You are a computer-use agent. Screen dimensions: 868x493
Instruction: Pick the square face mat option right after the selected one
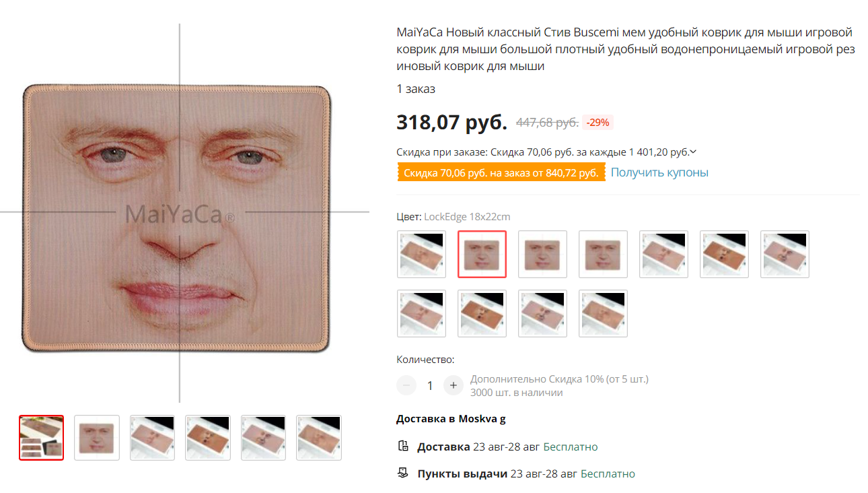(542, 254)
